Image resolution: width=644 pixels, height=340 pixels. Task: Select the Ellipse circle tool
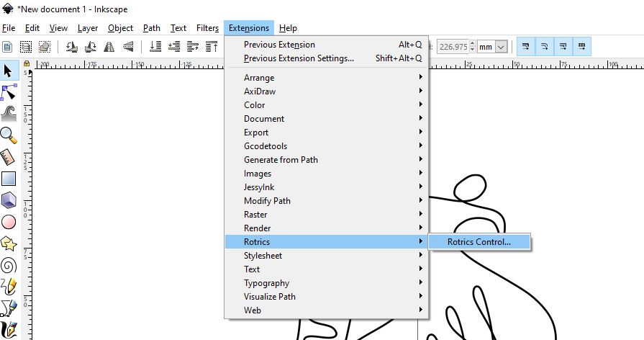8,222
